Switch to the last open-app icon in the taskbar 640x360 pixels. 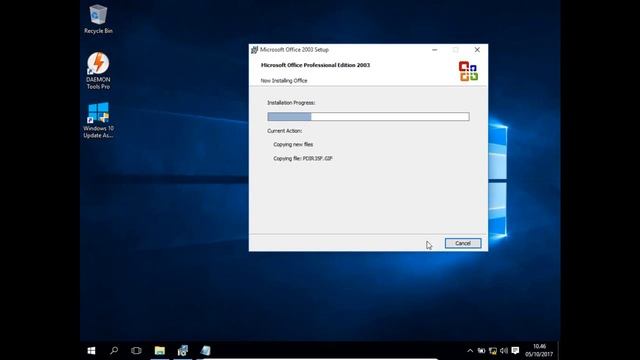tap(205, 350)
